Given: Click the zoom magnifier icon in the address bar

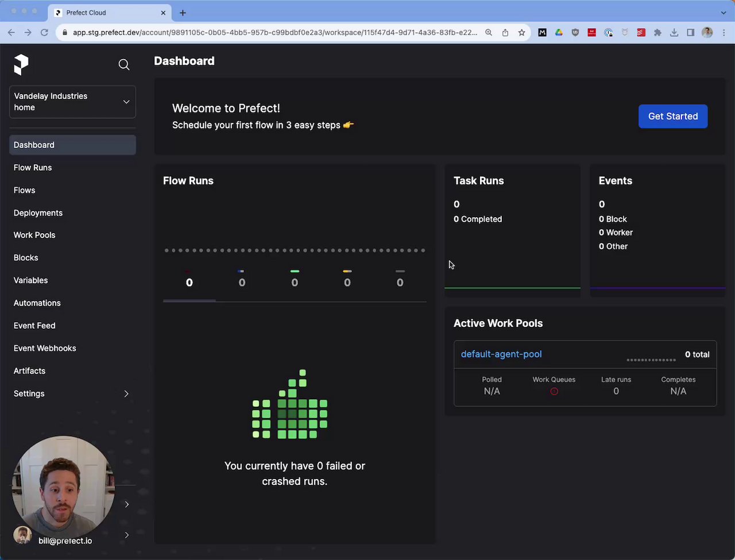Looking at the screenshot, I should pos(489,33).
